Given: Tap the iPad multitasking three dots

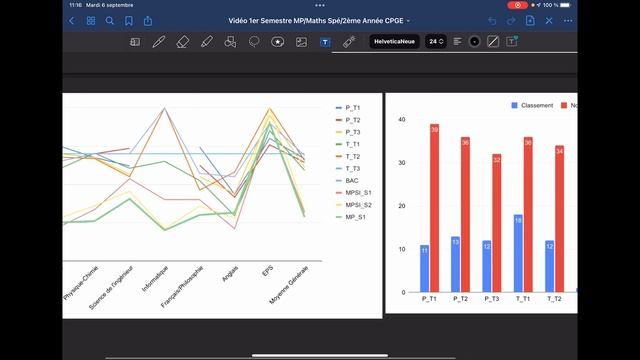Looking at the screenshot, I should [x=320, y=5].
